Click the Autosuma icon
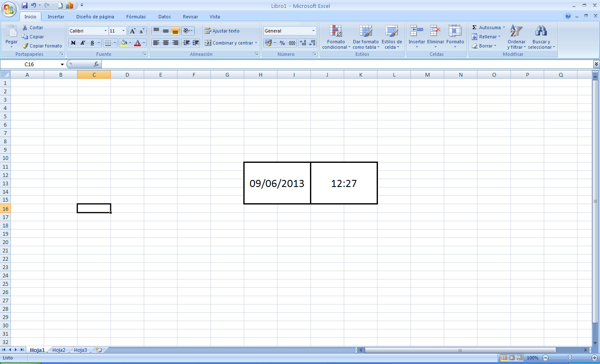The width and height of the screenshot is (600, 364). click(x=475, y=27)
